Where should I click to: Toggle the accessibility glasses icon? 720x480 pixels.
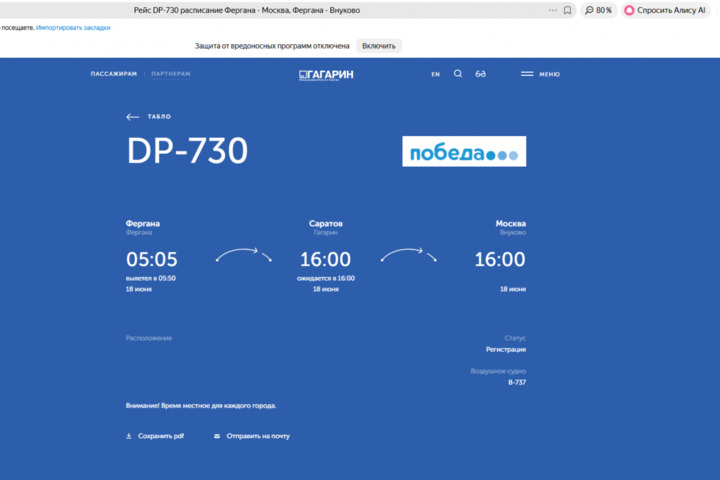(x=480, y=74)
